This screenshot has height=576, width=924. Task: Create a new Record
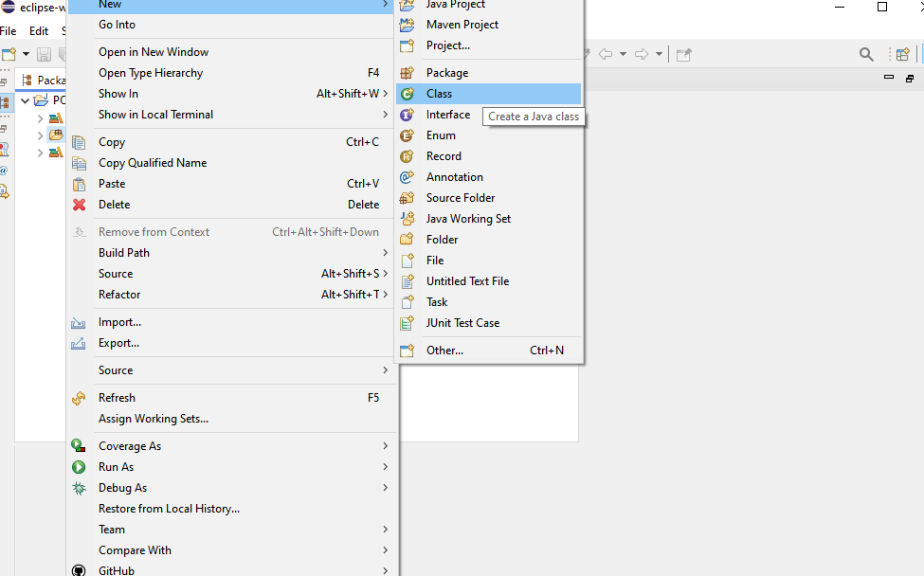point(488,156)
